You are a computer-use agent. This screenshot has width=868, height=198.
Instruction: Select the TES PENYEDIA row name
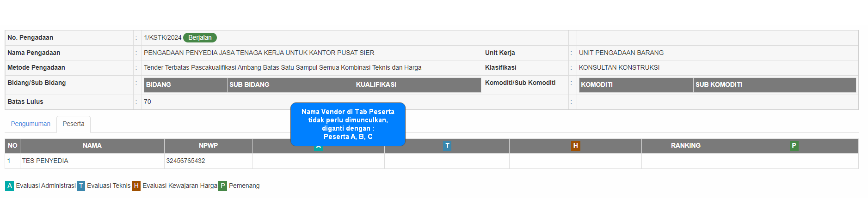coord(45,161)
